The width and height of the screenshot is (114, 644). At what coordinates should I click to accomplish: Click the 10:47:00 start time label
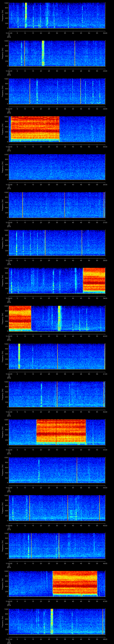click(9, 639)
